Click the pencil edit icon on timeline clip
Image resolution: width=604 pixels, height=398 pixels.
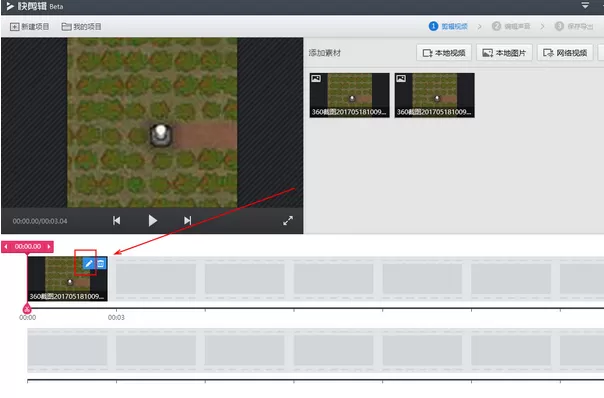click(89, 264)
